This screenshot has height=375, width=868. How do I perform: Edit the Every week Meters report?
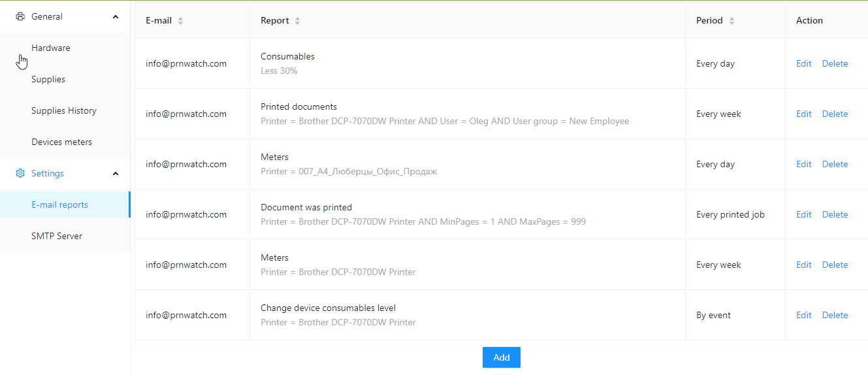(804, 265)
